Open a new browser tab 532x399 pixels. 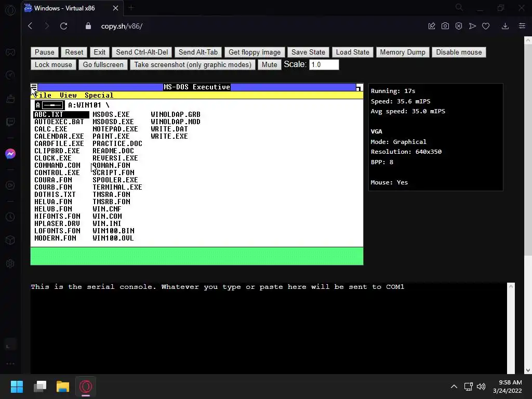pos(131,8)
